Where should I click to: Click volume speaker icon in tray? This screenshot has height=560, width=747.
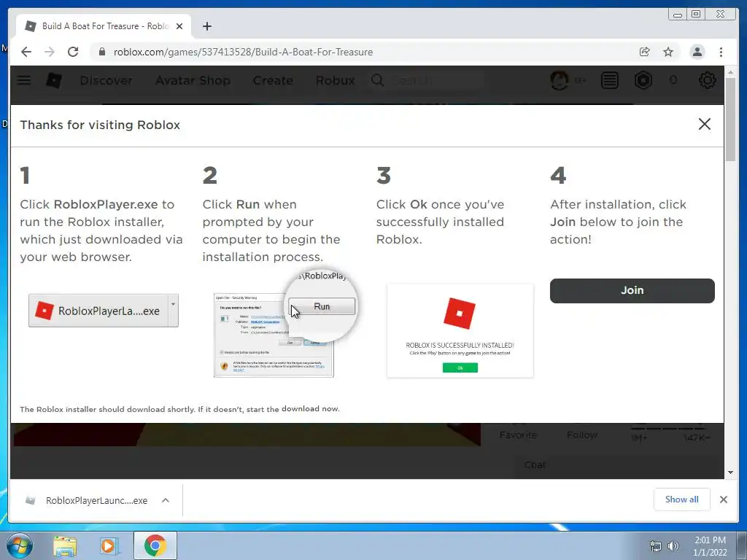pyautogui.click(x=673, y=546)
